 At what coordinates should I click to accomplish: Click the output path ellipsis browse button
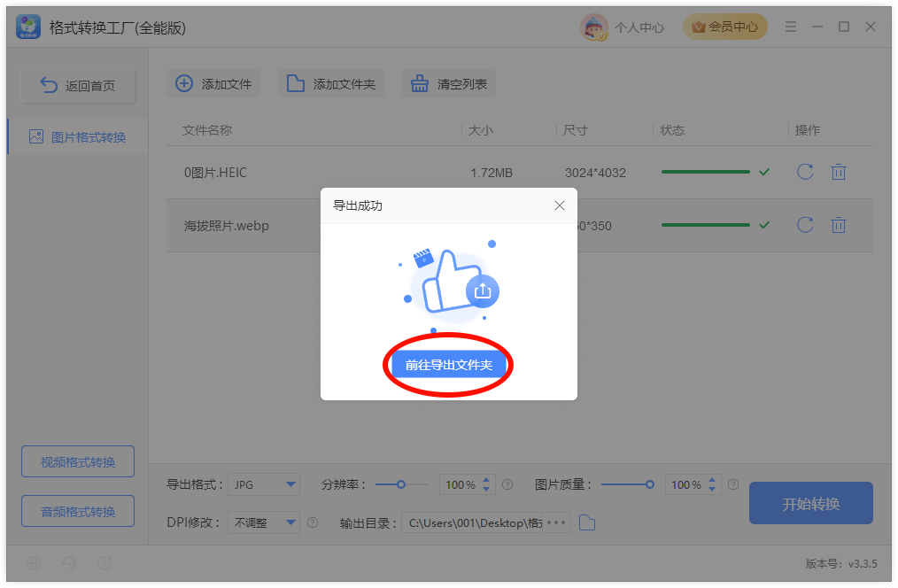click(x=557, y=522)
